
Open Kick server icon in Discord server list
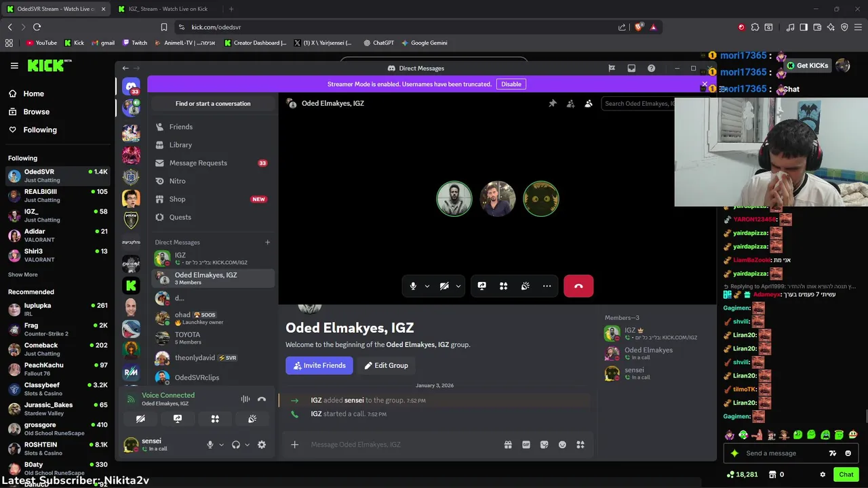(x=131, y=285)
